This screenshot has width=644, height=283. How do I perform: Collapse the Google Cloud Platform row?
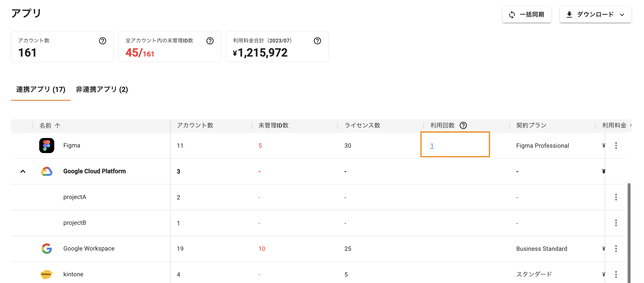coord(23,171)
